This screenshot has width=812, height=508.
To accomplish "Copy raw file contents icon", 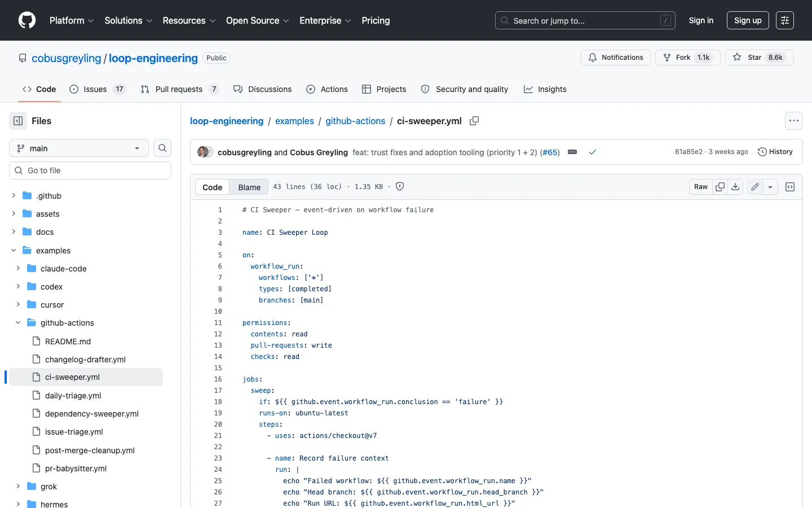I will coord(720,187).
